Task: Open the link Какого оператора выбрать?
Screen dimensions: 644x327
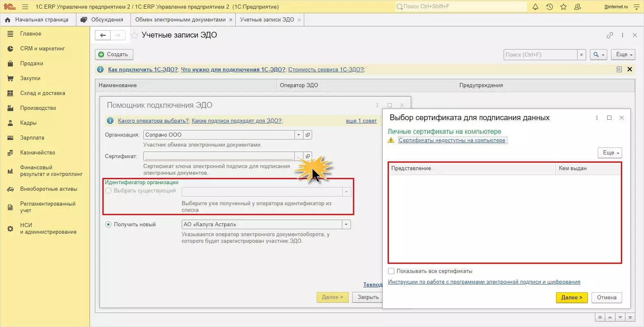Action: 153,121
